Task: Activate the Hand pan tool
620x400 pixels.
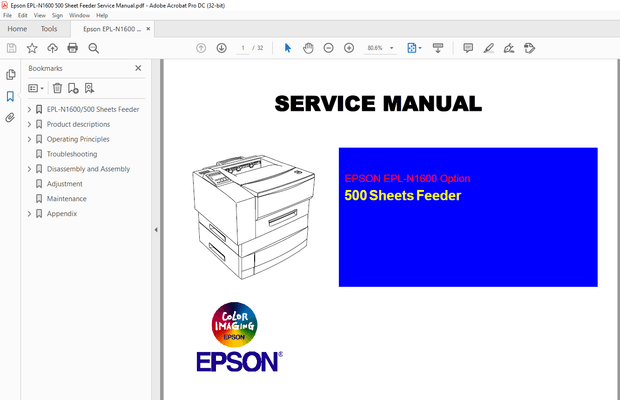Action: pos(308,48)
